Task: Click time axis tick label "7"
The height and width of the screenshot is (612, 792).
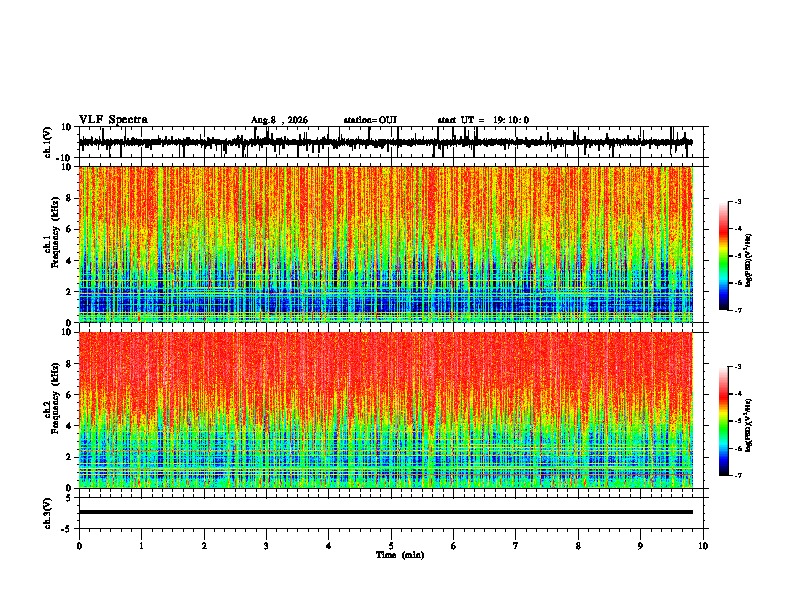Action: [x=516, y=546]
